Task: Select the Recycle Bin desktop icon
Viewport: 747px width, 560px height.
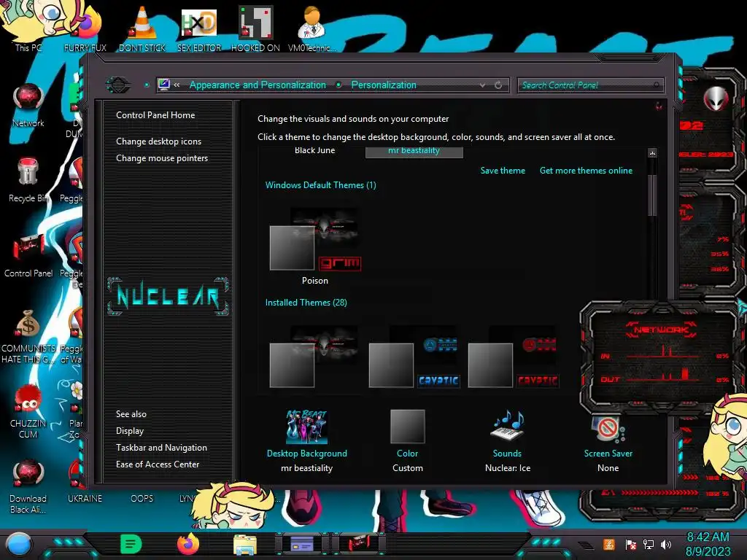Action: coord(28,180)
